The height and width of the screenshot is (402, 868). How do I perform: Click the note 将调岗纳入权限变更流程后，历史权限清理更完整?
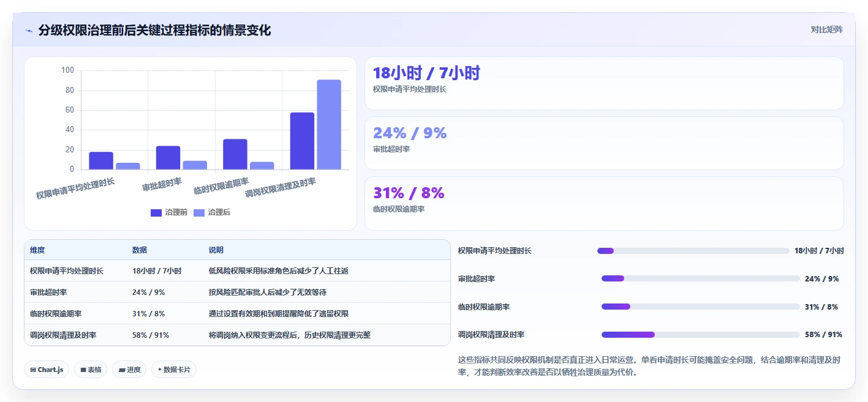(290, 335)
